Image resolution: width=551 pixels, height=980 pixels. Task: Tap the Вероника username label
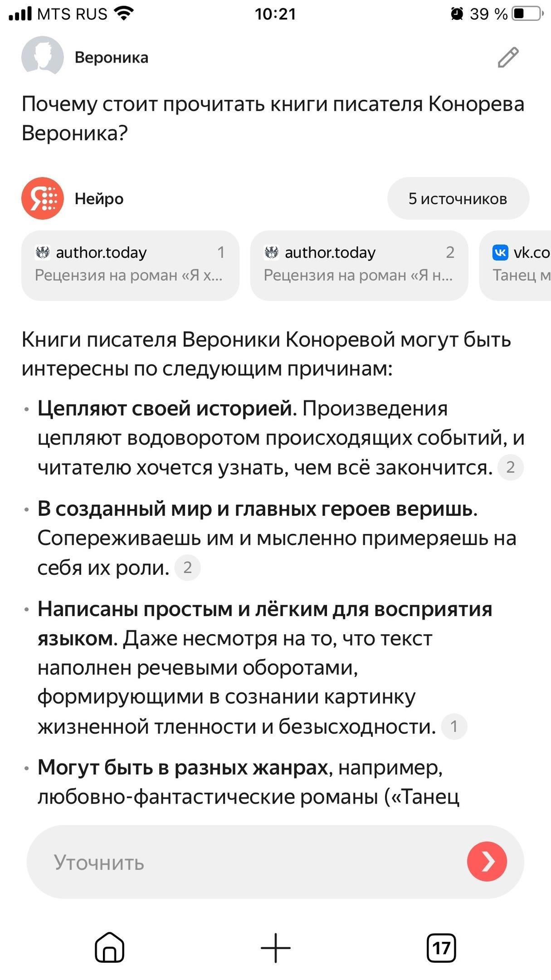(x=111, y=58)
